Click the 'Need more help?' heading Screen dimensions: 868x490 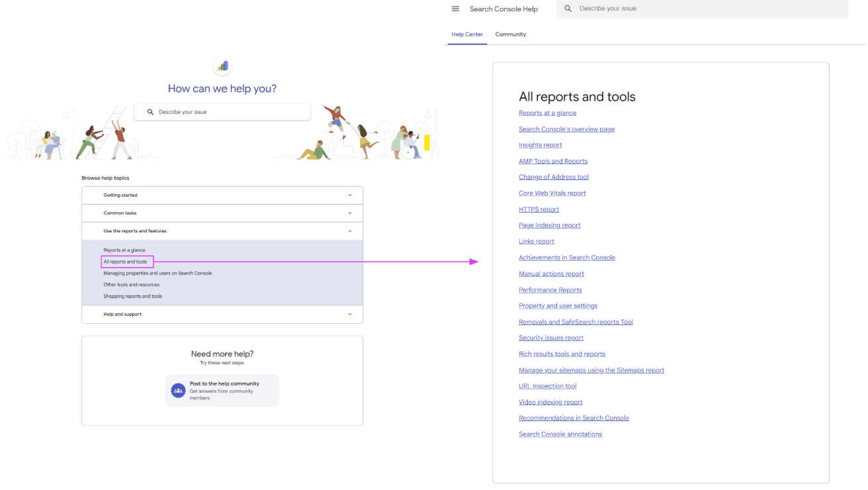click(222, 354)
